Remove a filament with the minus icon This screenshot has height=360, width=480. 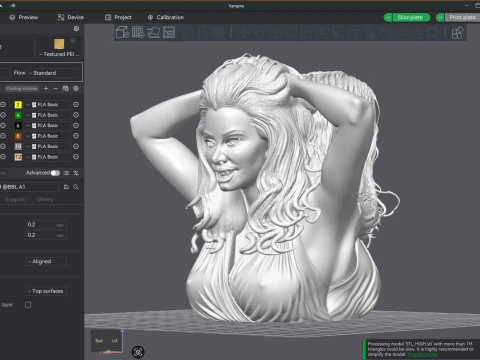(56, 88)
